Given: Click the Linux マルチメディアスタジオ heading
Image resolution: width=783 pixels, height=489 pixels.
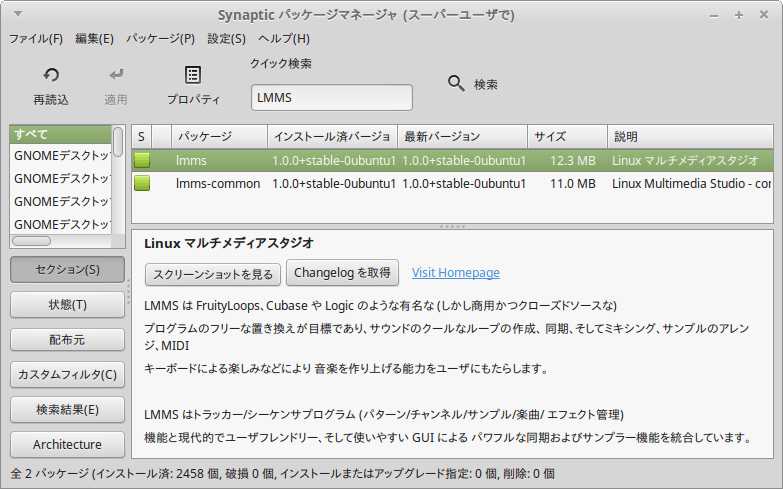Looking at the screenshot, I should pos(229,243).
